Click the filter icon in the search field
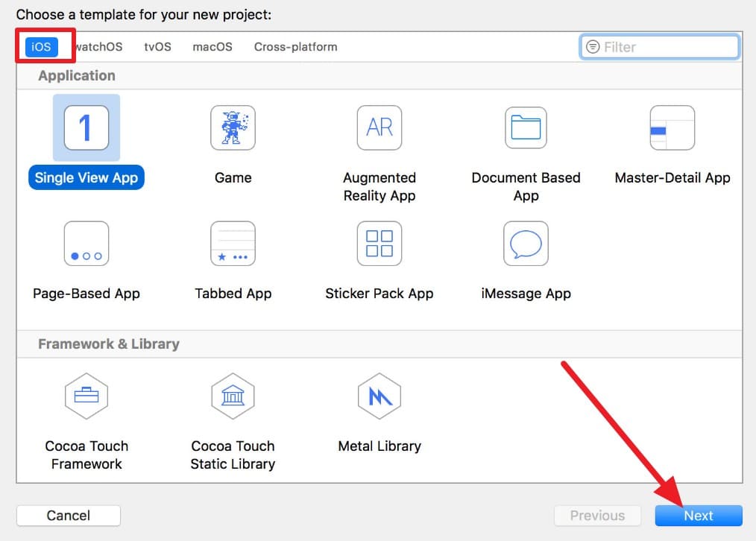 click(x=593, y=47)
